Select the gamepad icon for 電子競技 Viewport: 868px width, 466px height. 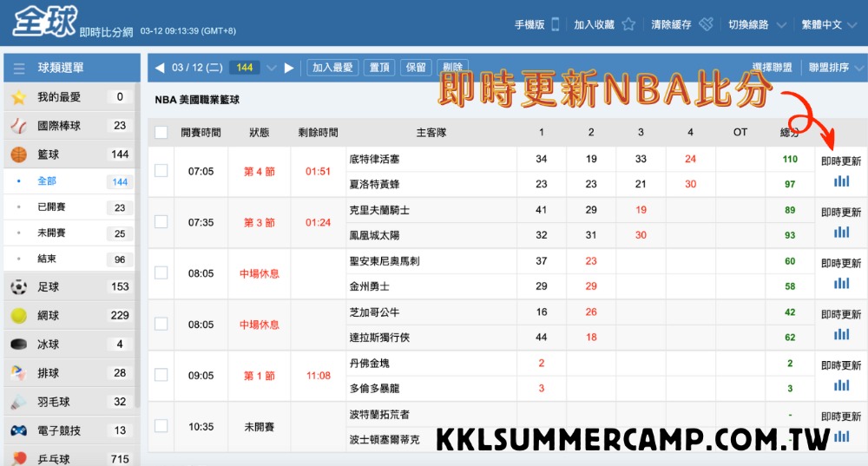[x=18, y=430]
